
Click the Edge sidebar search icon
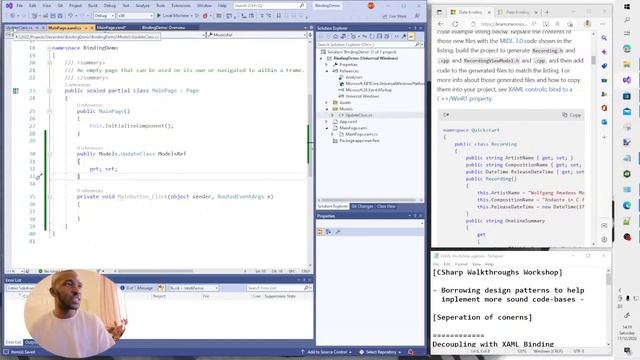[x=604, y=38]
